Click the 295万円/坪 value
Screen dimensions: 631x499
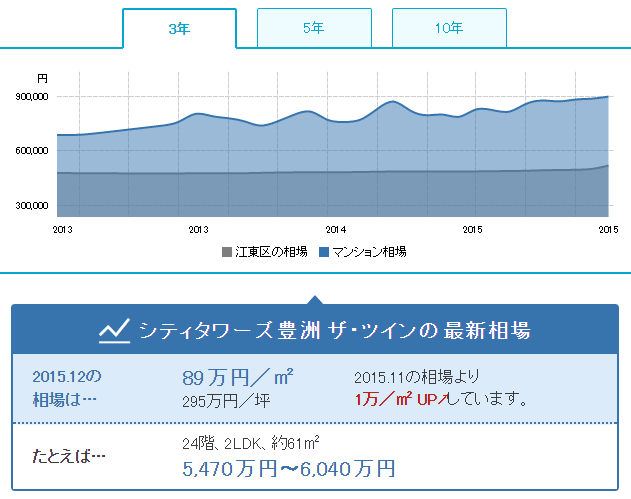coord(226,401)
